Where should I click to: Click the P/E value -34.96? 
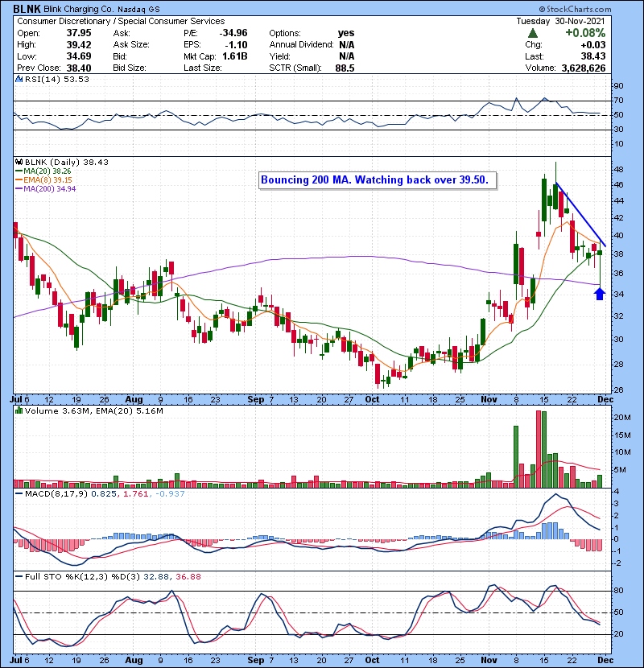click(x=233, y=33)
